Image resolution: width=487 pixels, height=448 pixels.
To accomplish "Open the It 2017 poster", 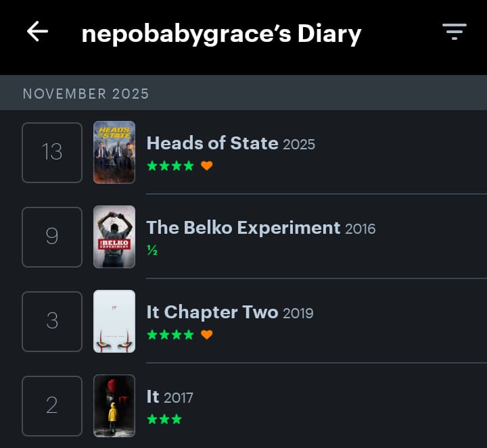I will pos(114,405).
